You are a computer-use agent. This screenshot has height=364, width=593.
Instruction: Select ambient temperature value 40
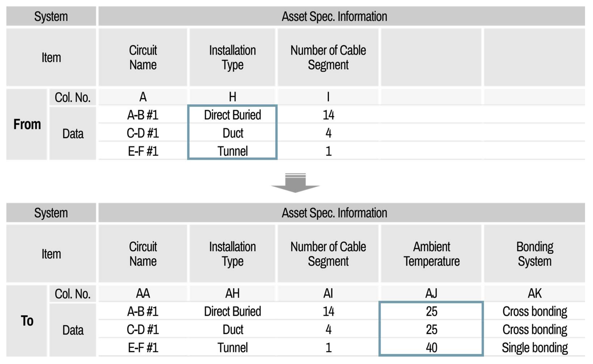pos(431,348)
